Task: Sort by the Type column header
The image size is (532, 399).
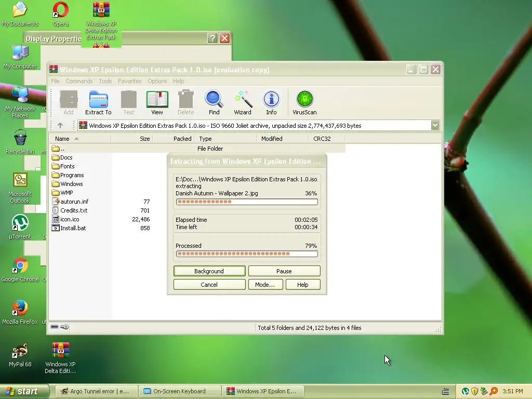Action: click(x=225, y=139)
